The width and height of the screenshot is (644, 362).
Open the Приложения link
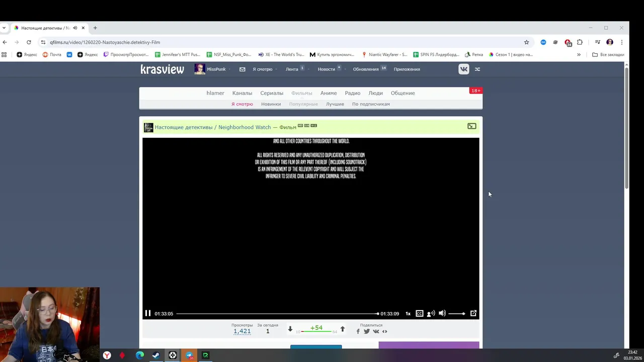[x=407, y=69]
